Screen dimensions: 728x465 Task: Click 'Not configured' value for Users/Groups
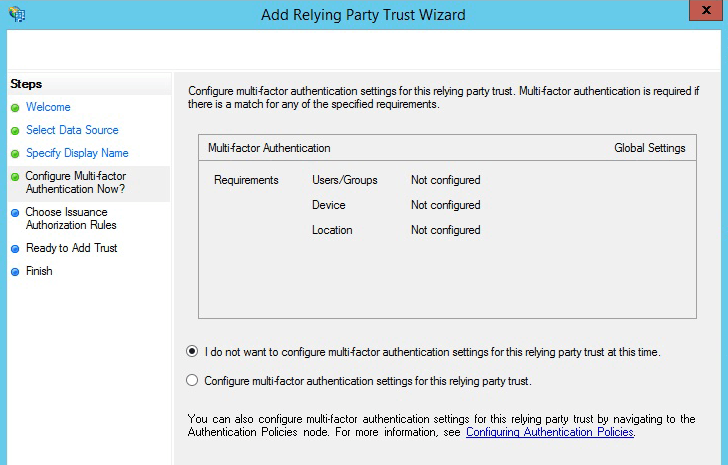(x=446, y=180)
